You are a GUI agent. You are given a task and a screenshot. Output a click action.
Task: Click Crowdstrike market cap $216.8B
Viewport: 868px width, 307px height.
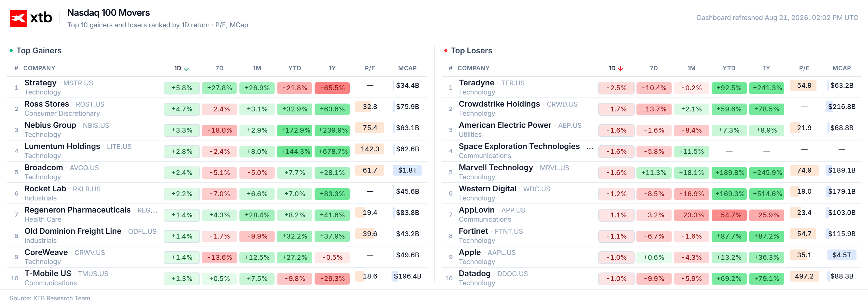click(842, 107)
